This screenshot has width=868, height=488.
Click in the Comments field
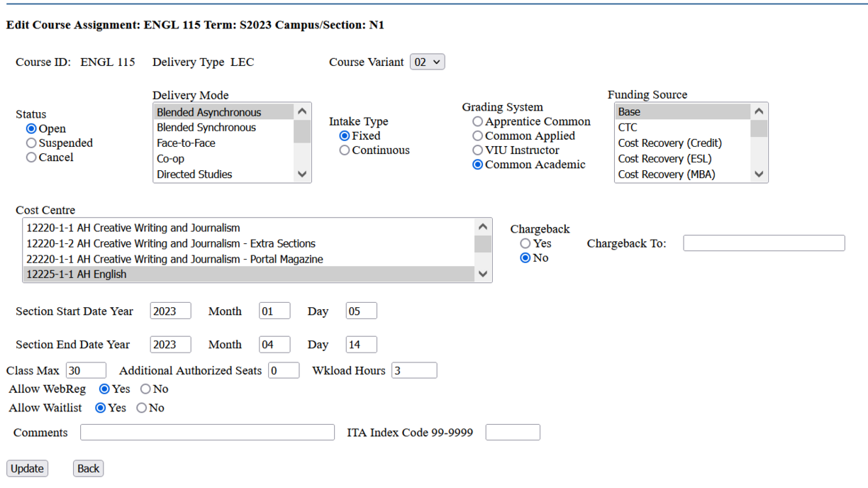[x=207, y=432]
